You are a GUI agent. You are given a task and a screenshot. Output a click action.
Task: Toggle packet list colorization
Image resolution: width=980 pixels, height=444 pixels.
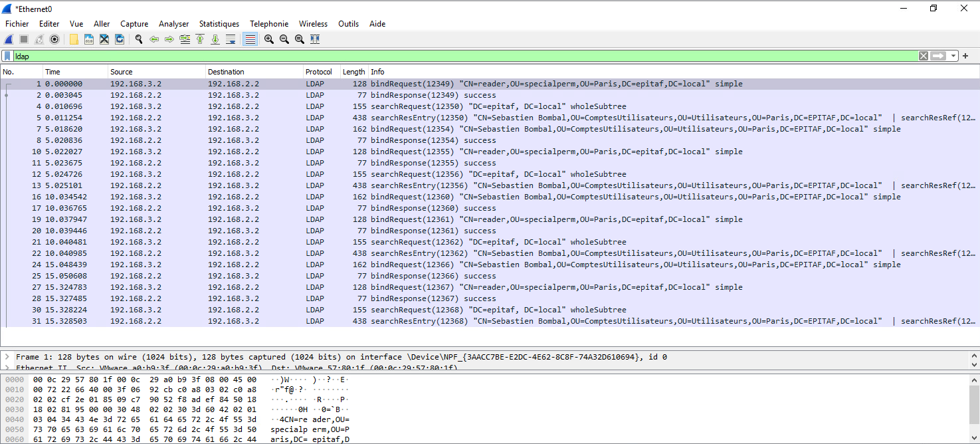250,39
